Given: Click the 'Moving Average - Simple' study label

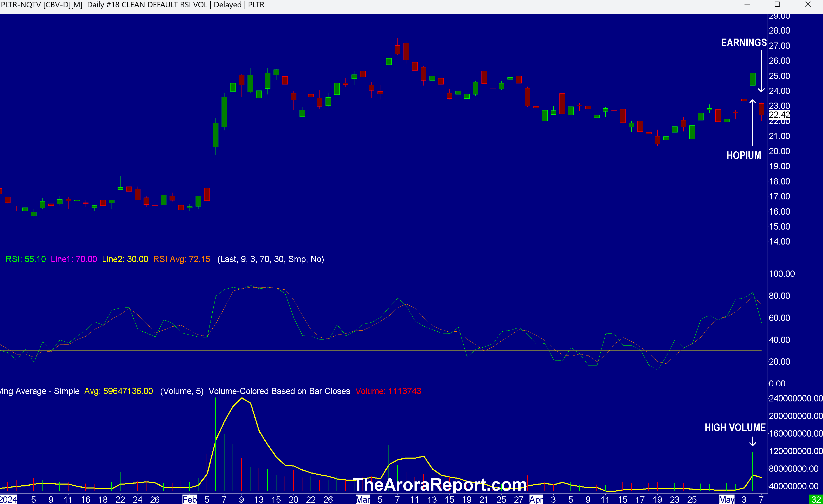Looking at the screenshot, I should pos(40,391).
